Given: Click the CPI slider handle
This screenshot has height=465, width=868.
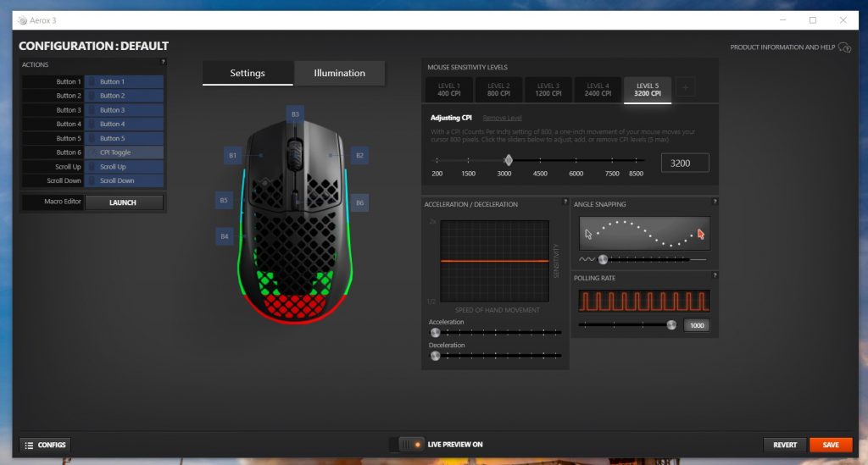Looking at the screenshot, I should (x=509, y=160).
